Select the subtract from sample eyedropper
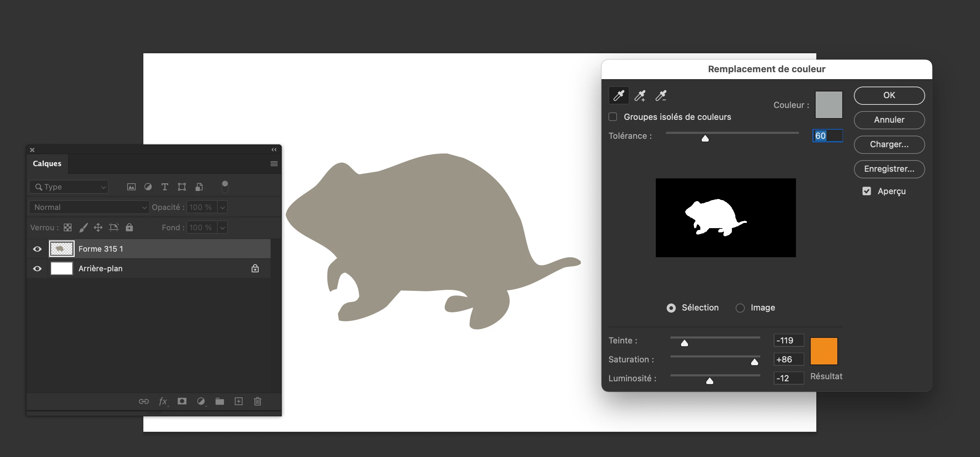The height and width of the screenshot is (457, 980). coord(661,96)
